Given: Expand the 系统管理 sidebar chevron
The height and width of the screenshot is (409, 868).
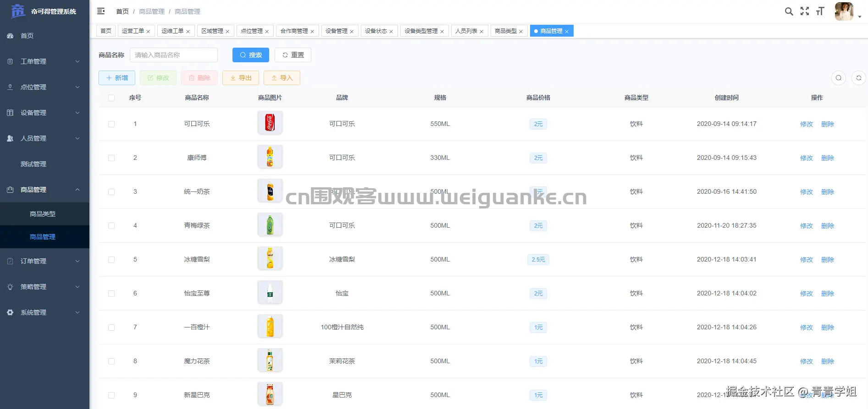Looking at the screenshot, I should (77, 312).
